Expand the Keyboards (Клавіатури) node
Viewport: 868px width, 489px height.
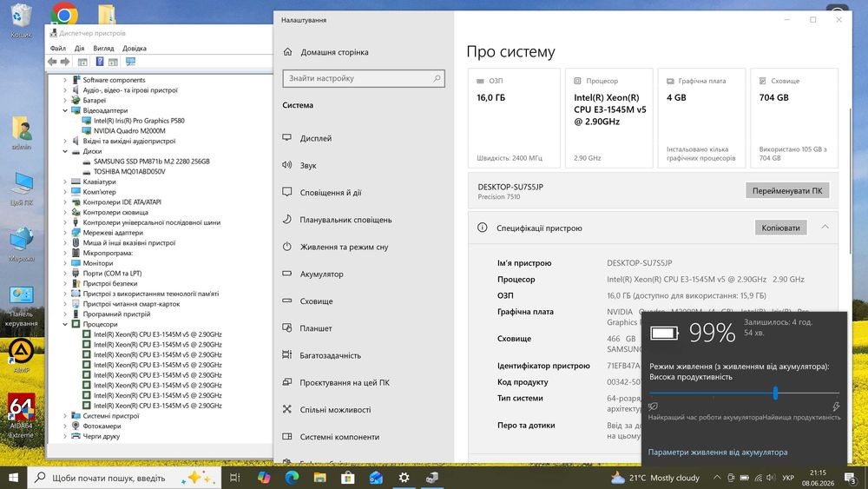(x=65, y=182)
